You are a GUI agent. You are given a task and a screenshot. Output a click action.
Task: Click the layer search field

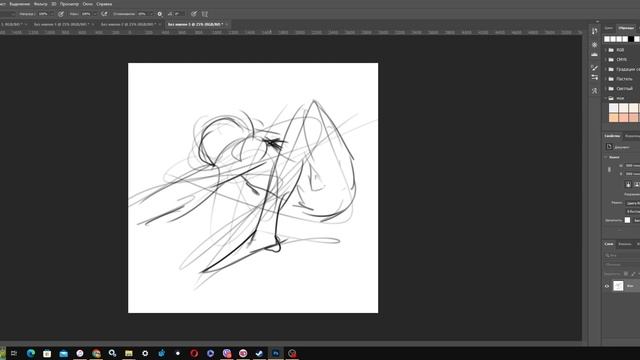(622, 256)
